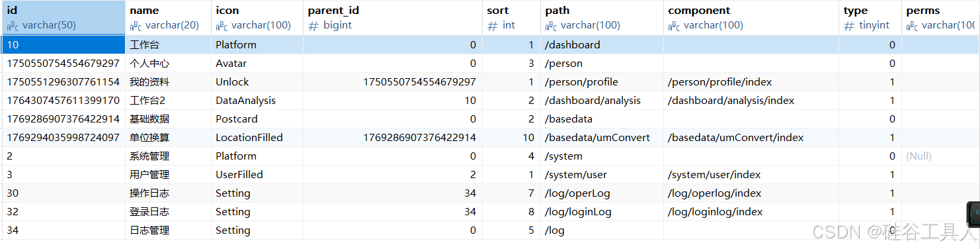Click parent_id 10 in 工作台2 row
This screenshot has width=980, height=249.
[x=393, y=101]
